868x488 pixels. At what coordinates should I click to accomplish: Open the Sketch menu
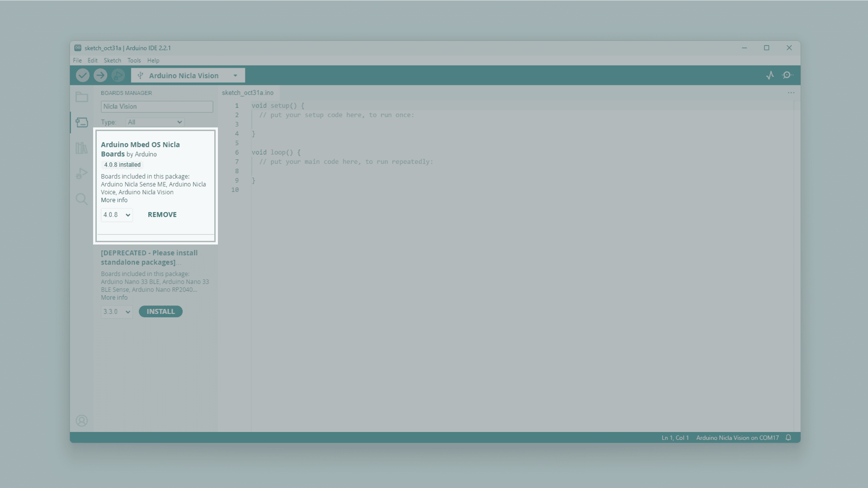point(112,60)
